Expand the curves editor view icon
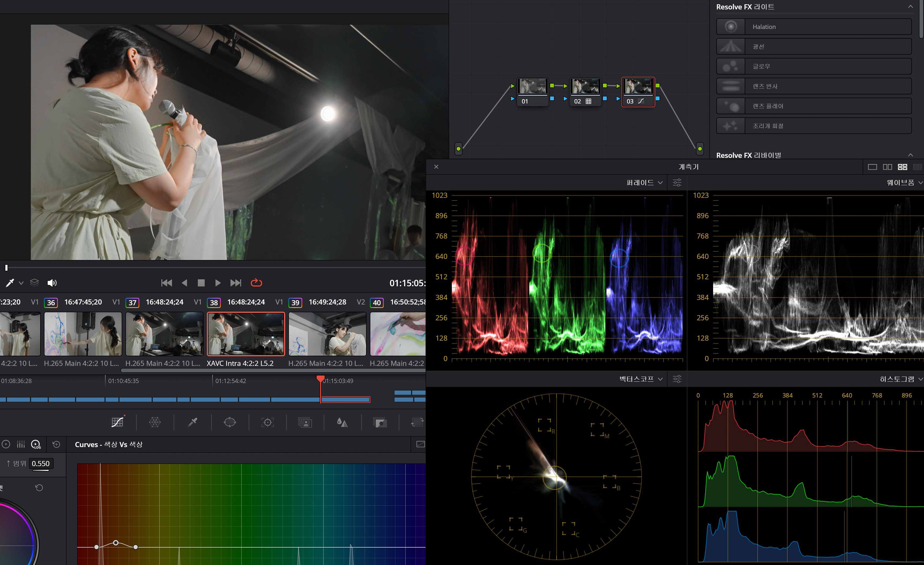Viewport: 924px width, 565px height. coord(420,444)
